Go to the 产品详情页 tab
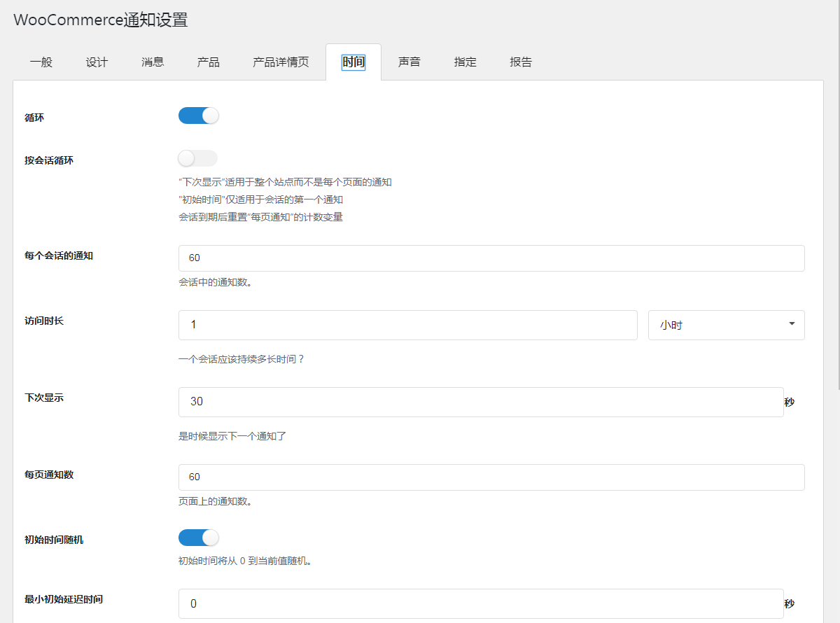 point(281,62)
